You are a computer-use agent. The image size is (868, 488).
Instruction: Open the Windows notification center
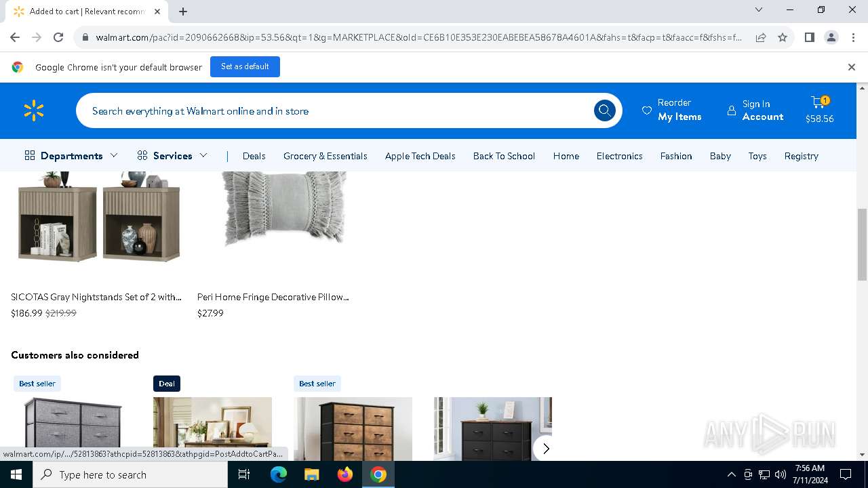pos(846,474)
